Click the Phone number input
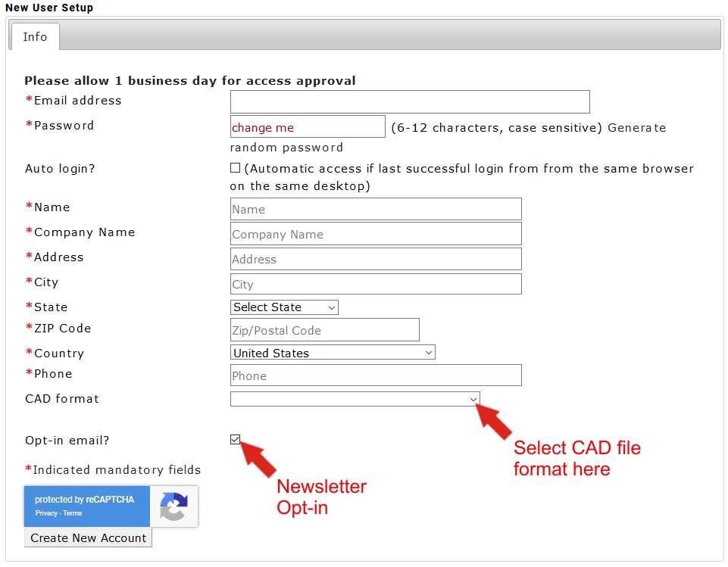Image resolution: width=728 pixels, height=567 pixels. click(x=376, y=375)
